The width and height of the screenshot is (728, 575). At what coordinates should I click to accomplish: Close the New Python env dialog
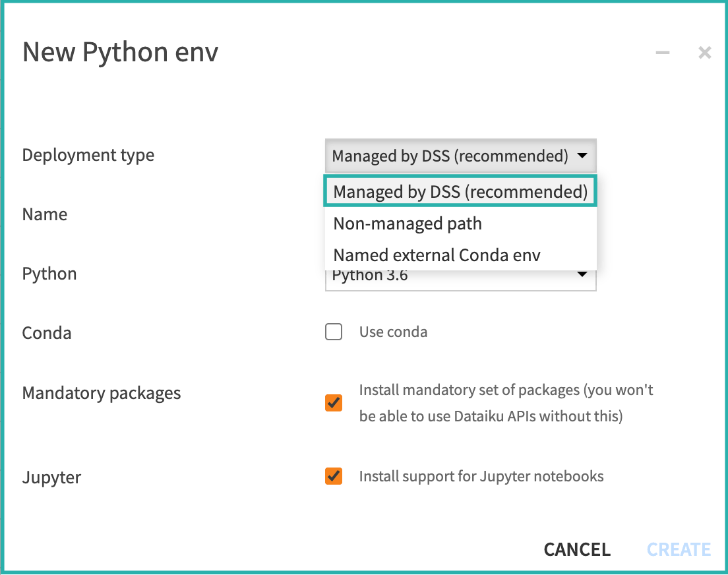coord(704,53)
